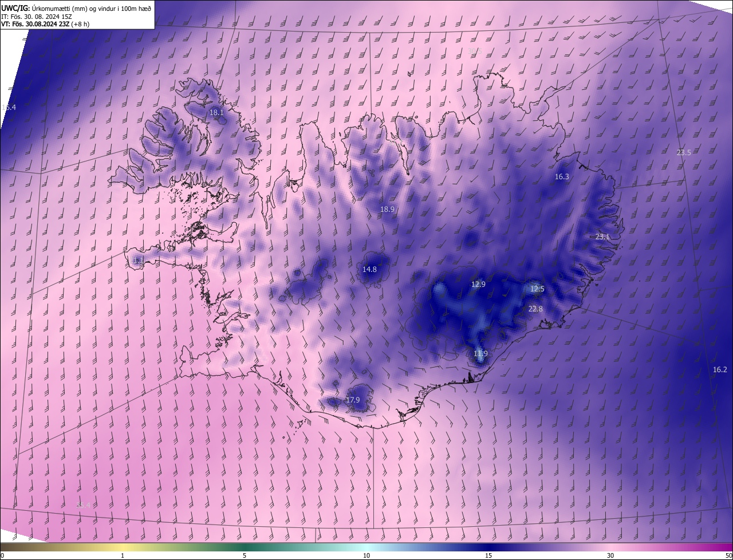Click the 18.9 value in north-central Iceland
The image size is (733, 560).
pyautogui.click(x=388, y=210)
